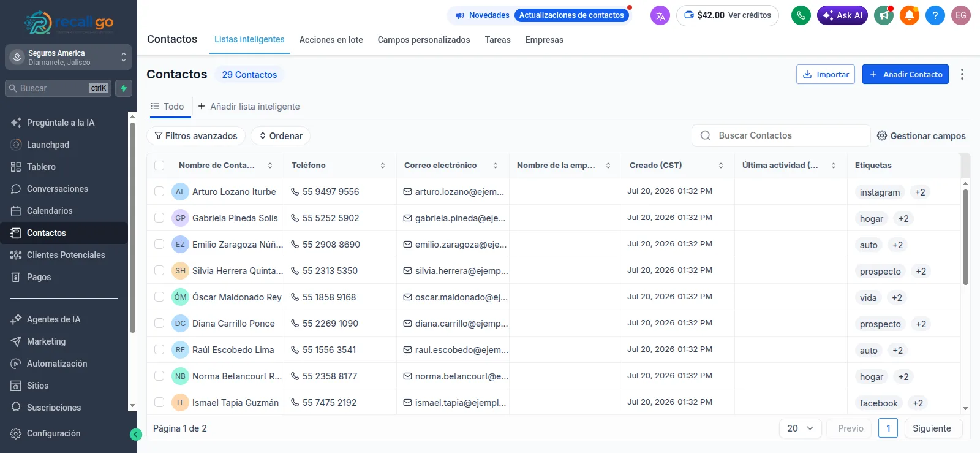Select the Todo list tab
Image resolution: width=980 pixels, height=453 pixels.
pyautogui.click(x=168, y=107)
